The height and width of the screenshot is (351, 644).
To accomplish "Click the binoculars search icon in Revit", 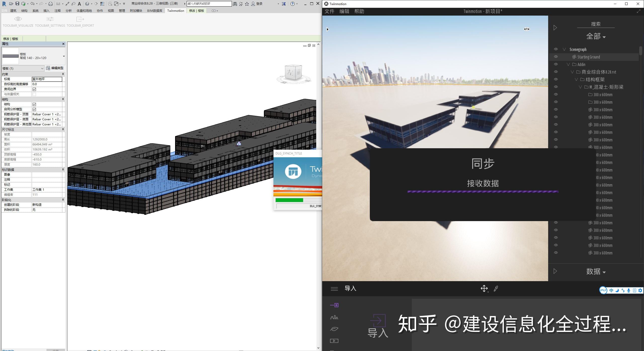I will click(235, 4).
